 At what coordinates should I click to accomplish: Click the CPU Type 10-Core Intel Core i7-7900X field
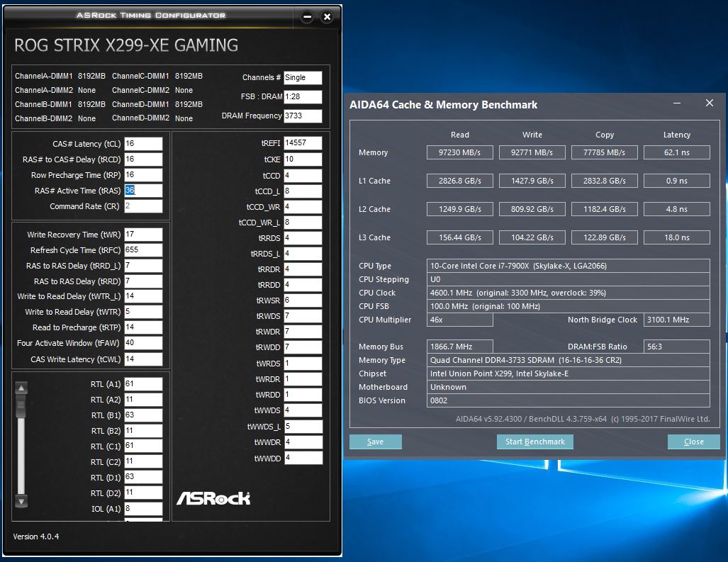pyautogui.click(x=569, y=266)
